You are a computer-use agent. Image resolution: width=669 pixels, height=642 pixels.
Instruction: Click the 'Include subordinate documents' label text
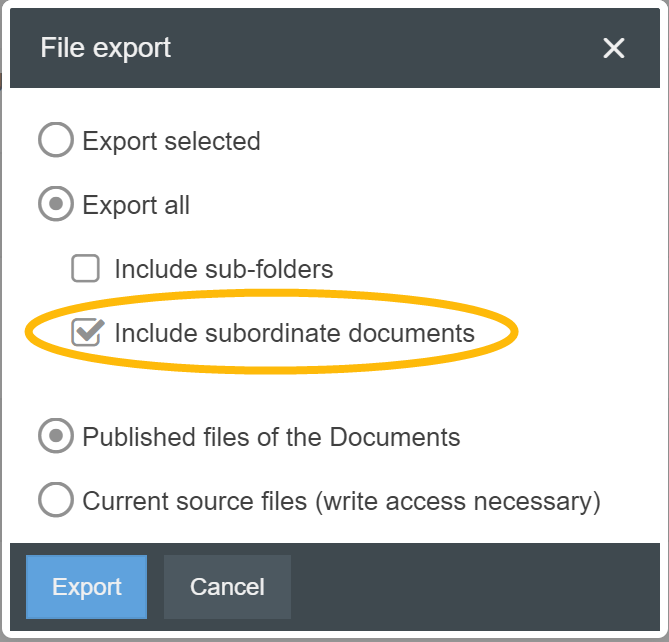point(294,333)
